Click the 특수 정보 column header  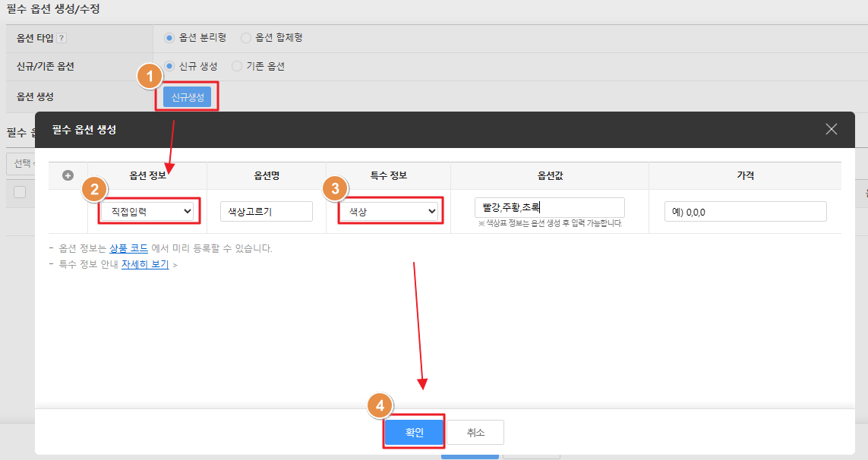[x=389, y=175]
